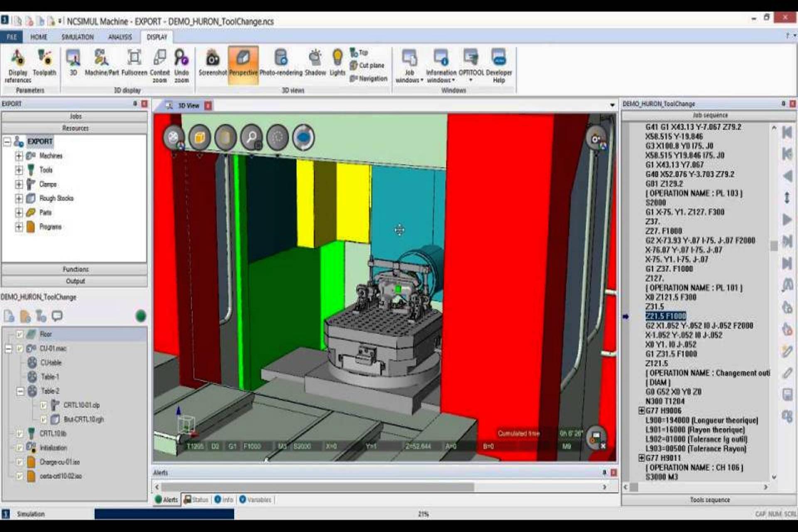Expand the G77 H9006 code block
This screenshot has height=532, width=798.
[641, 411]
